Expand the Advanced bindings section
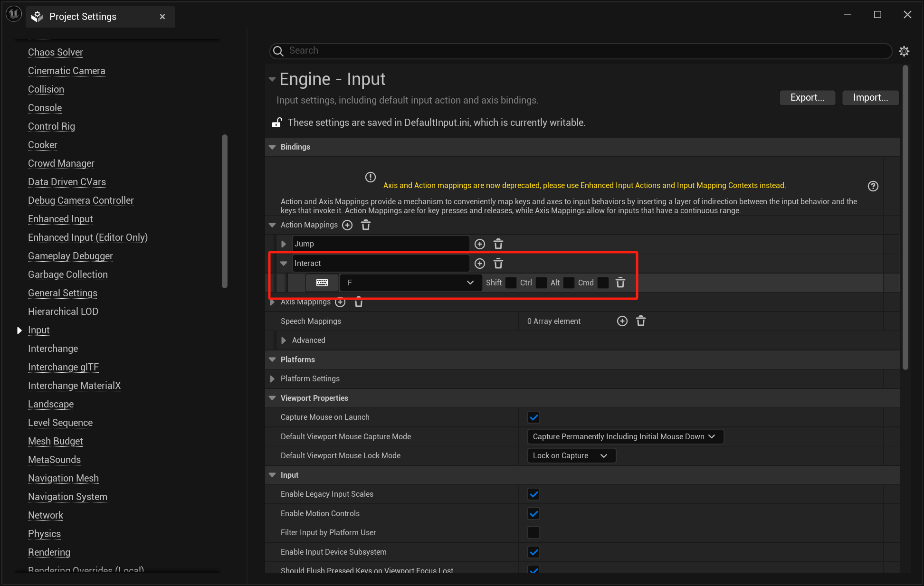The image size is (924, 586). coord(284,340)
